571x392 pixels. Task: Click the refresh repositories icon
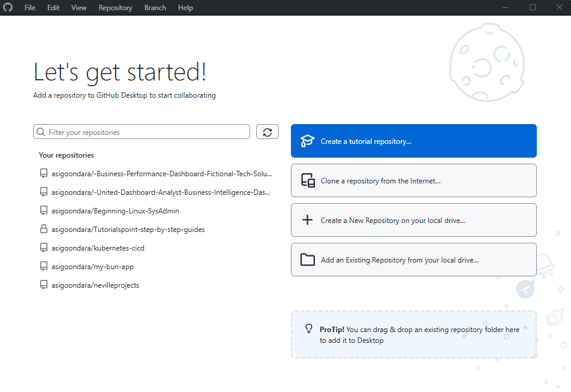pyautogui.click(x=268, y=131)
